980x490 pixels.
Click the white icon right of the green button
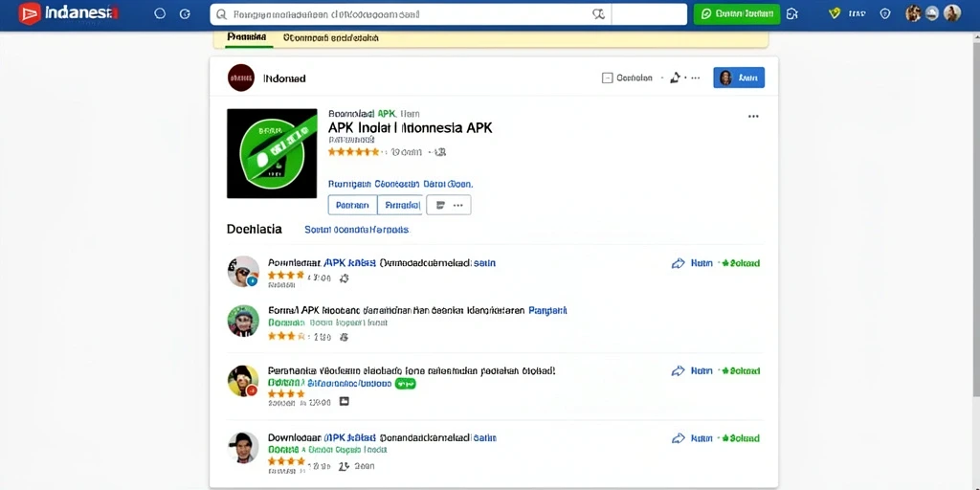coord(791,13)
